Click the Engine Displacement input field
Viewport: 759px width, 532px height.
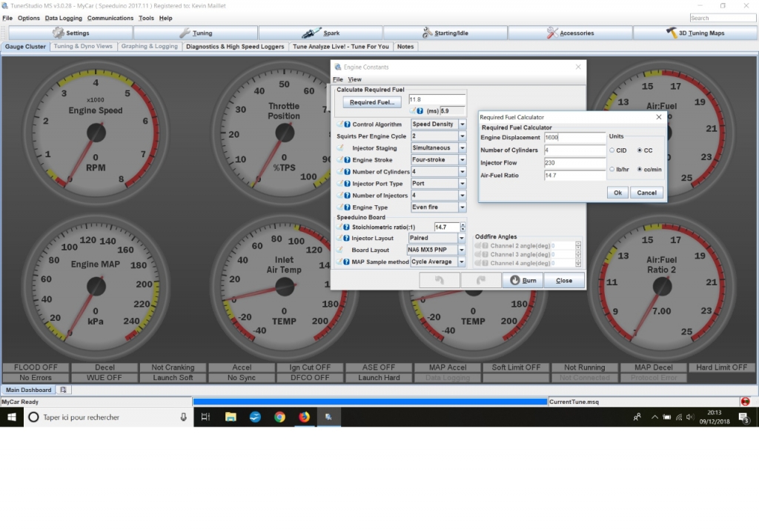(x=574, y=138)
